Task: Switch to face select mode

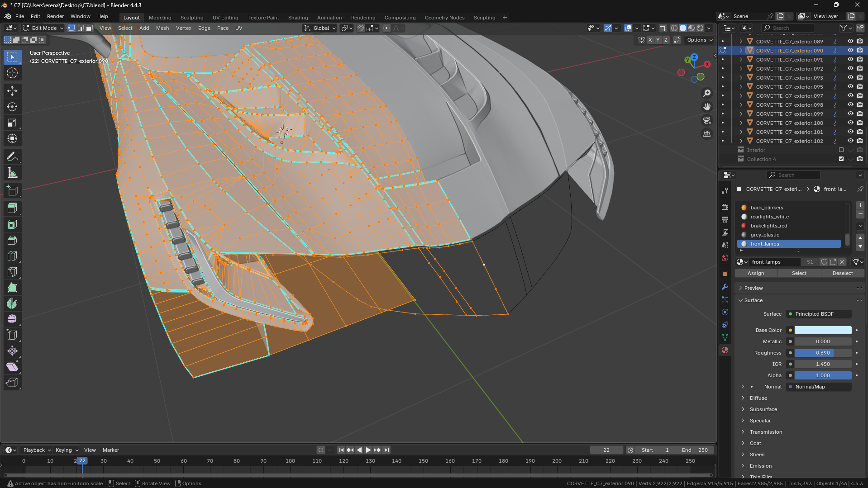Action: pyautogui.click(x=90, y=28)
